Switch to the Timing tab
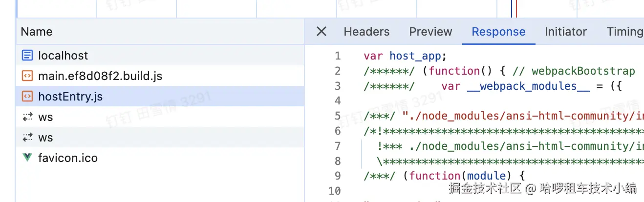 (x=624, y=32)
